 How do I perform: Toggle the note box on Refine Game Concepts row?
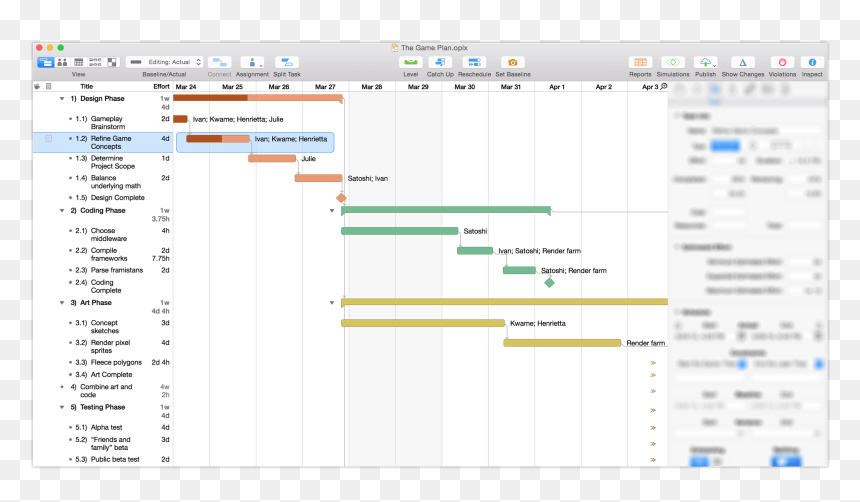pyautogui.click(x=48, y=139)
